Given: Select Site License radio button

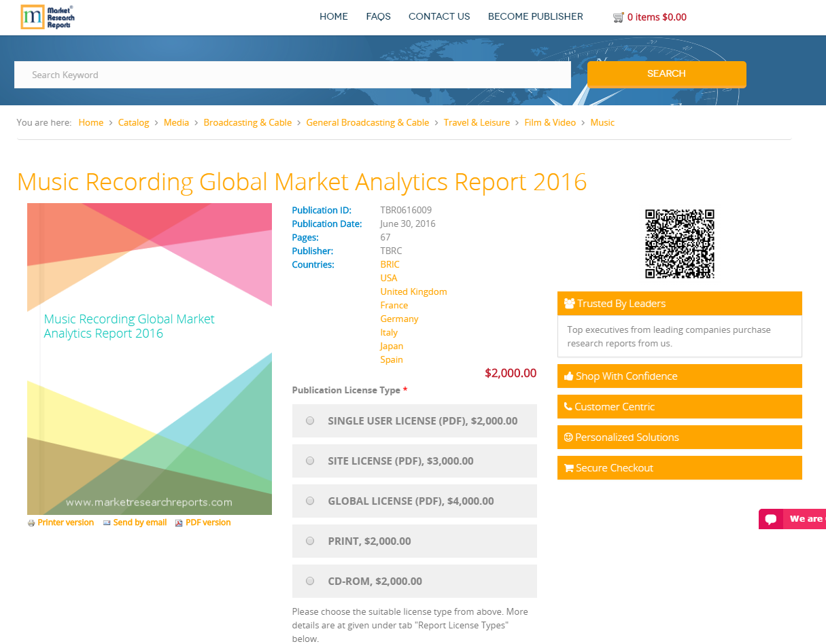Looking at the screenshot, I should click(x=310, y=461).
